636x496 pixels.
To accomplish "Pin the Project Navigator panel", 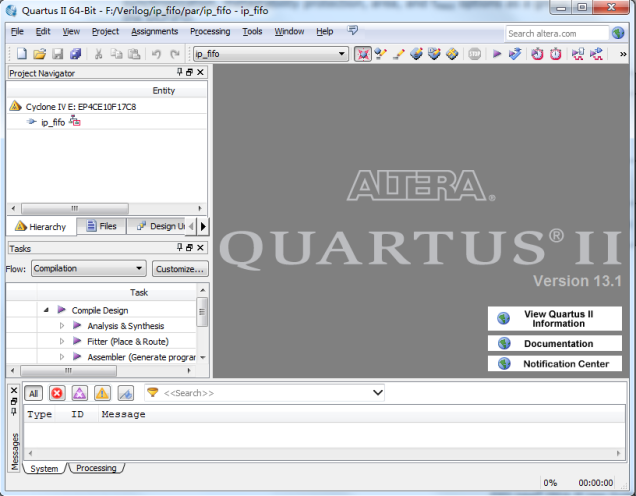I will [180, 72].
